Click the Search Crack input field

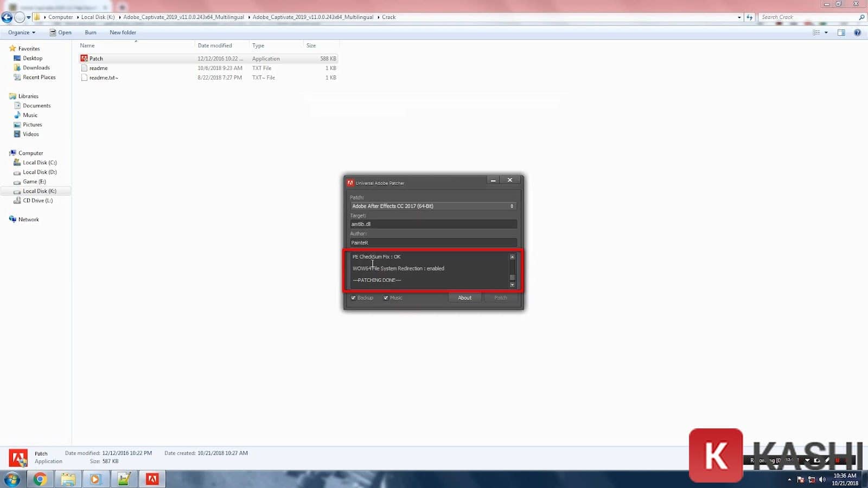click(807, 17)
